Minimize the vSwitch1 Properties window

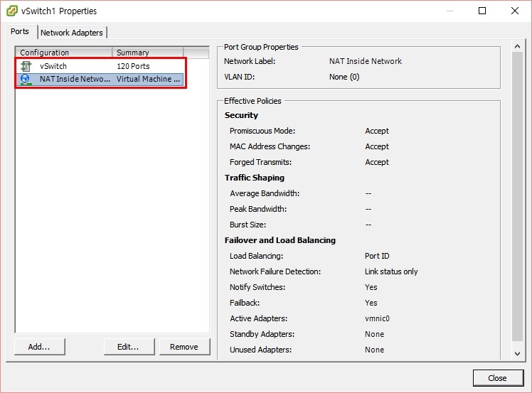(450, 11)
